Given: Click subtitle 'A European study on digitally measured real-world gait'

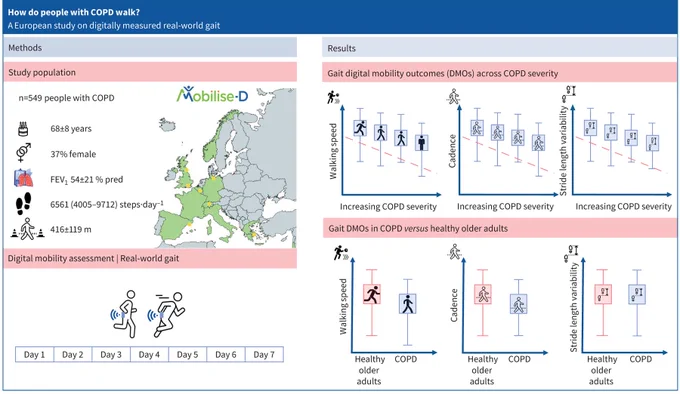Looking at the screenshot, I should click(x=114, y=26).
